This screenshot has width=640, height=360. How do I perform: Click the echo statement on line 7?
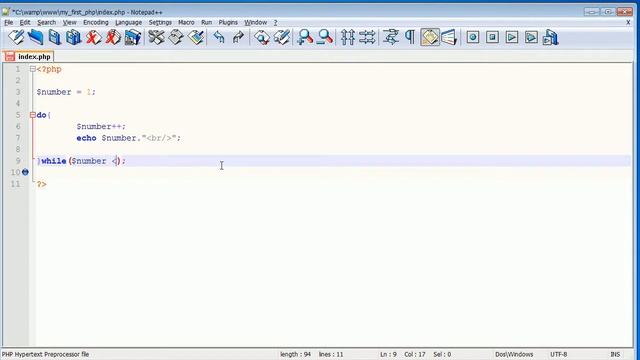(128, 138)
